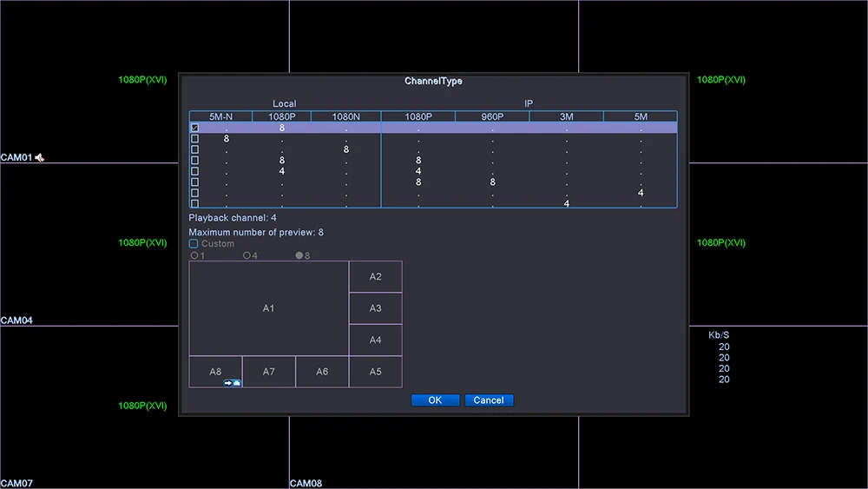Click the CAM07 channel label
The width and height of the screenshot is (868, 489).
coord(16,484)
